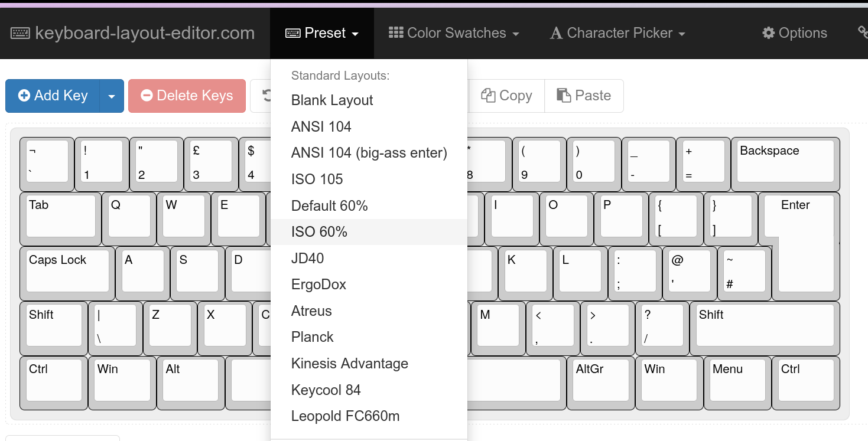Pick the Leopold FC660m preset
The image size is (868, 441).
point(345,416)
